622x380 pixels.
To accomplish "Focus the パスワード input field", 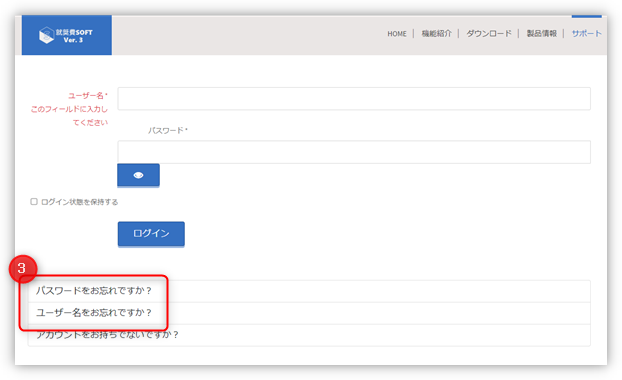I will click(354, 152).
